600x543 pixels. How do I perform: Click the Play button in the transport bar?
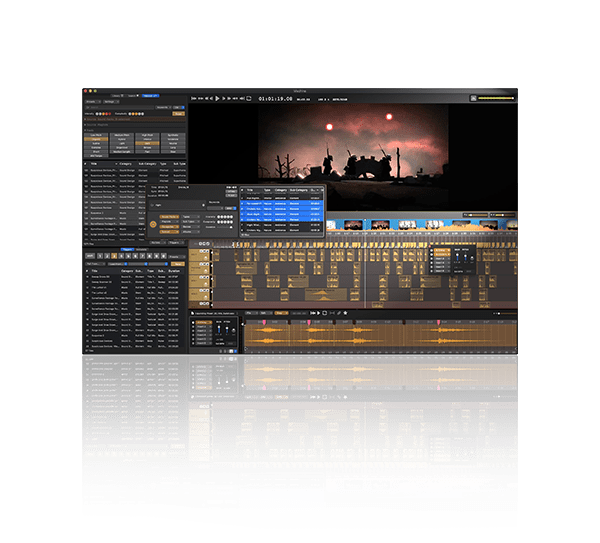(x=217, y=98)
